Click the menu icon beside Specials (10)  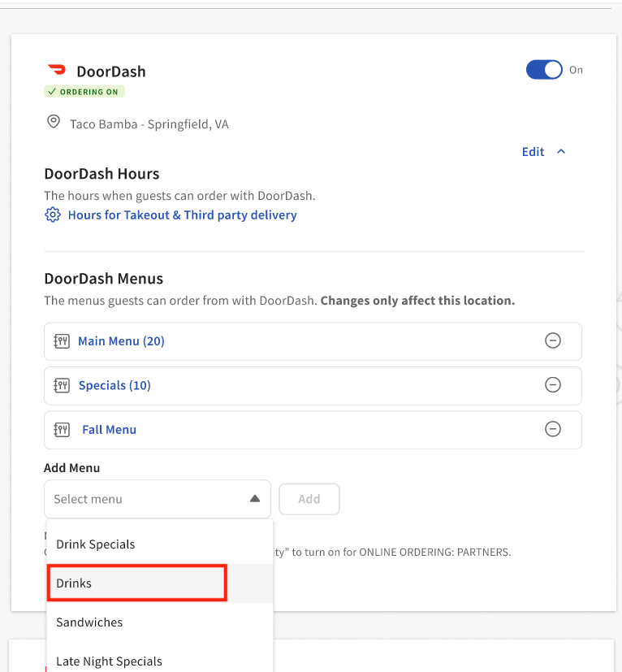[x=61, y=385]
